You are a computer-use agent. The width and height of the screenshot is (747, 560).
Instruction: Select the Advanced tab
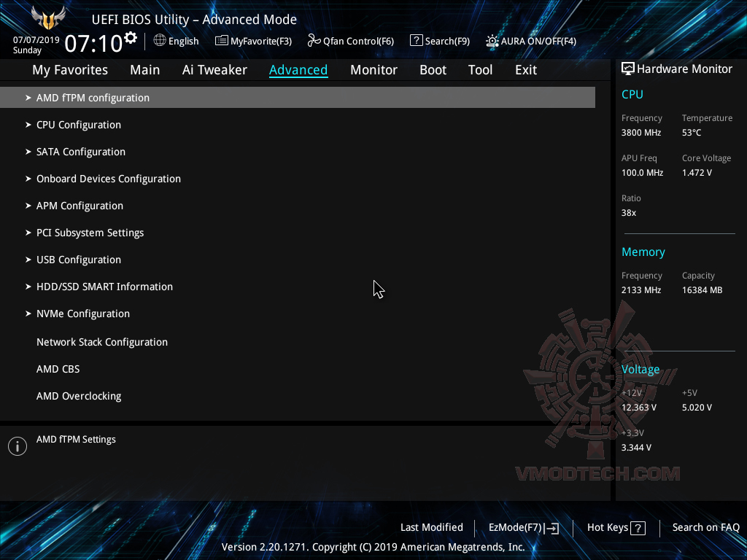tap(298, 70)
